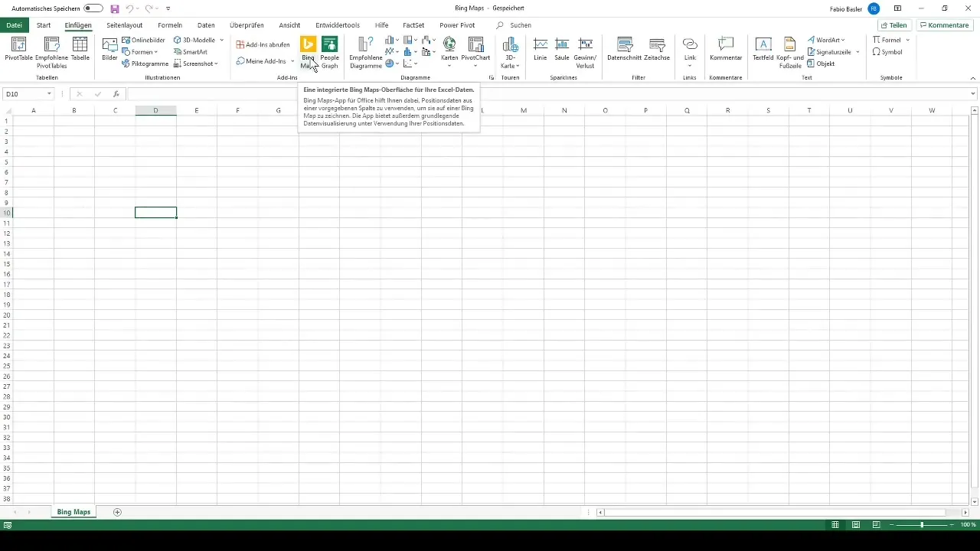This screenshot has height=551, width=980.
Task: Expand the formula bar
Action: [x=973, y=94]
